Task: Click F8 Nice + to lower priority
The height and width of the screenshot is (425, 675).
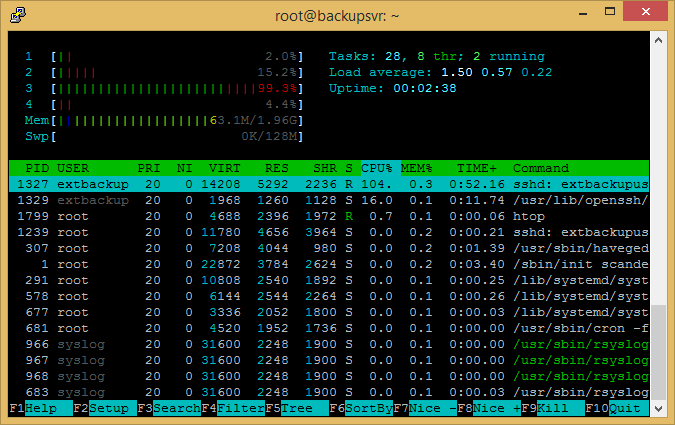Action: tap(495, 409)
